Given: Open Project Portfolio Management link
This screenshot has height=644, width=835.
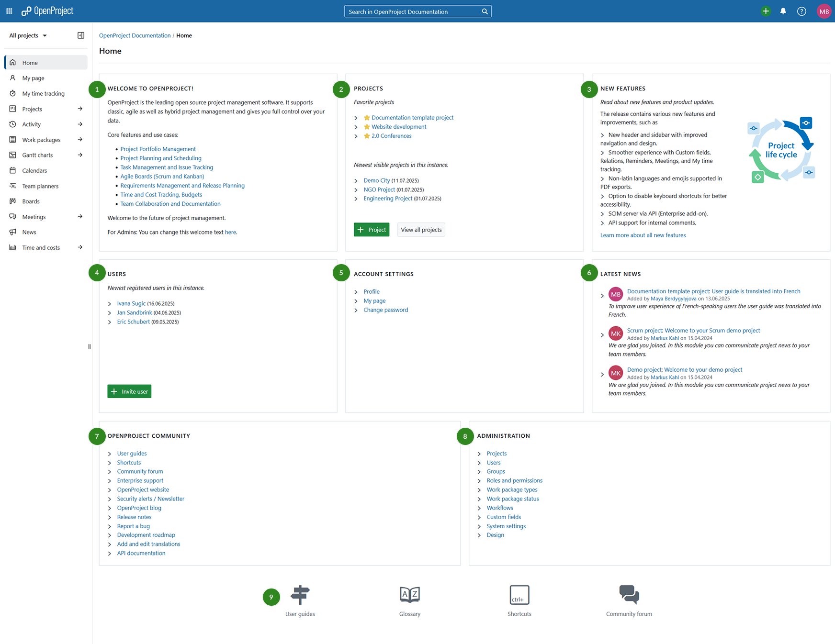Looking at the screenshot, I should 158,149.
